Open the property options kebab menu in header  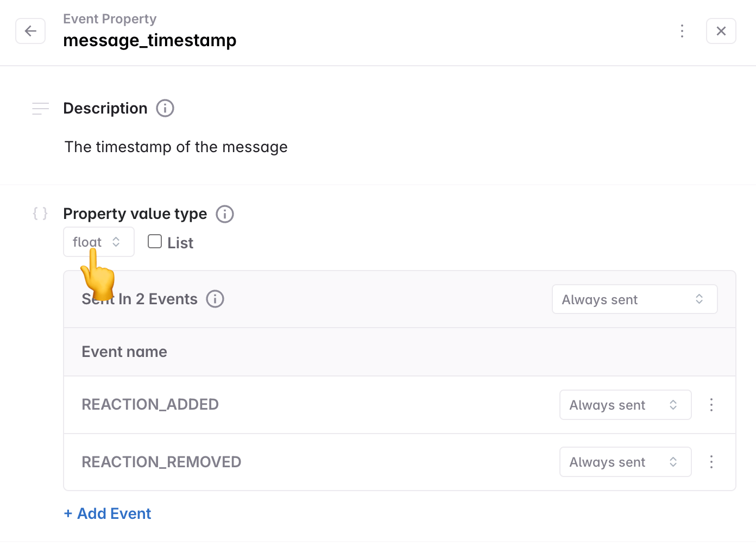pos(682,31)
